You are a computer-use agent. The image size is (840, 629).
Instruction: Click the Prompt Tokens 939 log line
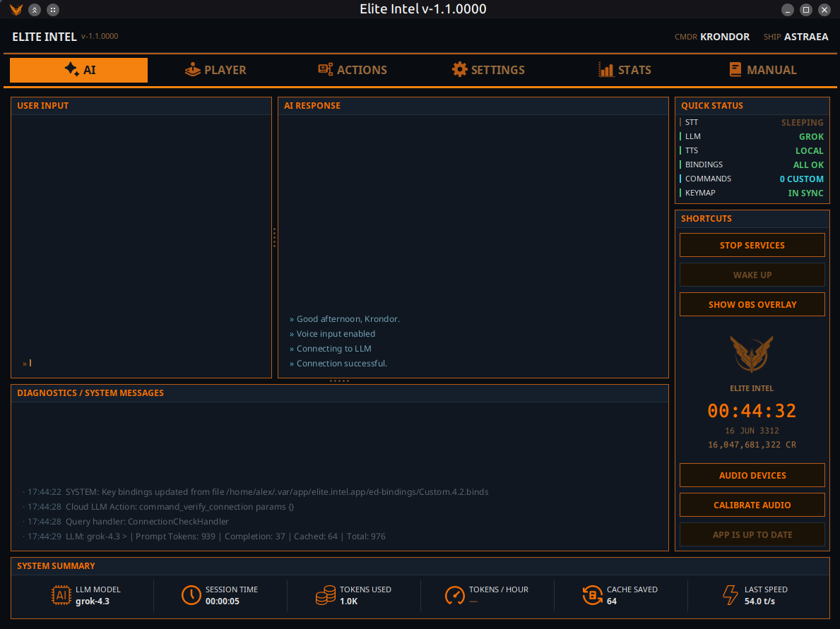coord(204,537)
